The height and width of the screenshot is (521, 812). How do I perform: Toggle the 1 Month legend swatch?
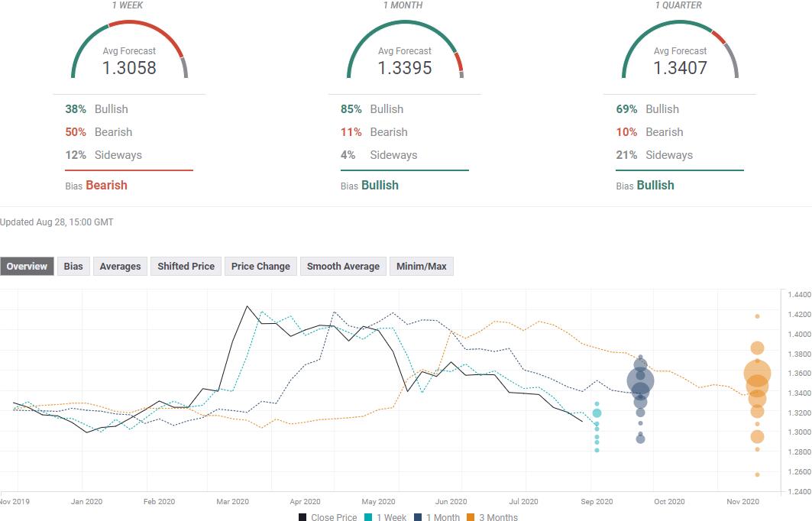pyautogui.click(x=418, y=517)
